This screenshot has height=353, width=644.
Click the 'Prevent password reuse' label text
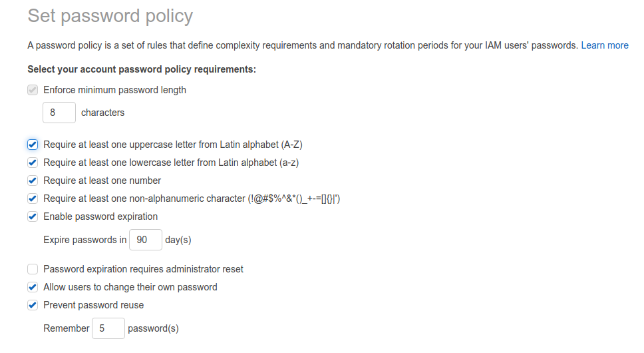(x=94, y=305)
